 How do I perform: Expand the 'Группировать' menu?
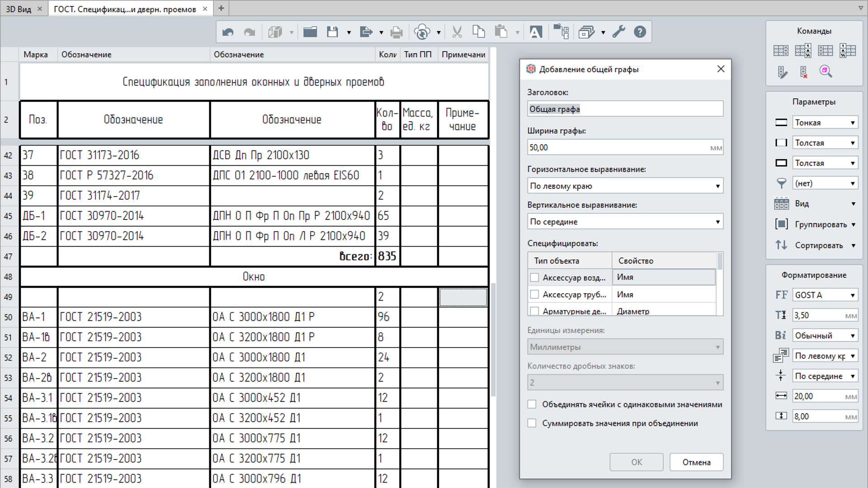click(825, 225)
